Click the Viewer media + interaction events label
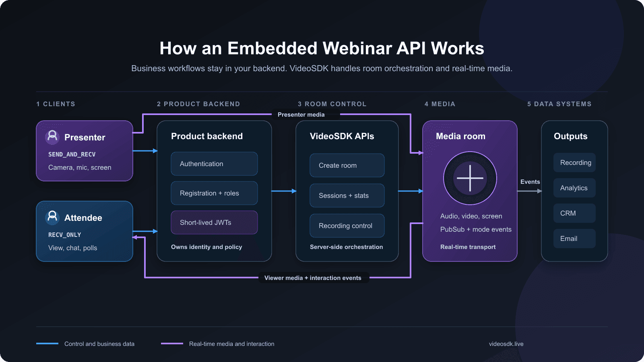The height and width of the screenshot is (362, 644). pos(313,278)
